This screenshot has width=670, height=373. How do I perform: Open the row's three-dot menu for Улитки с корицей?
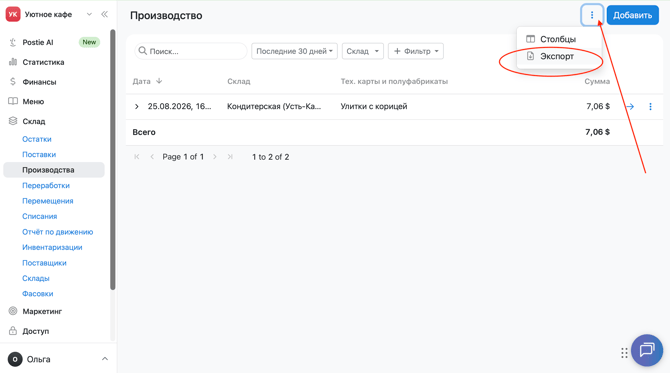click(650, 106)
